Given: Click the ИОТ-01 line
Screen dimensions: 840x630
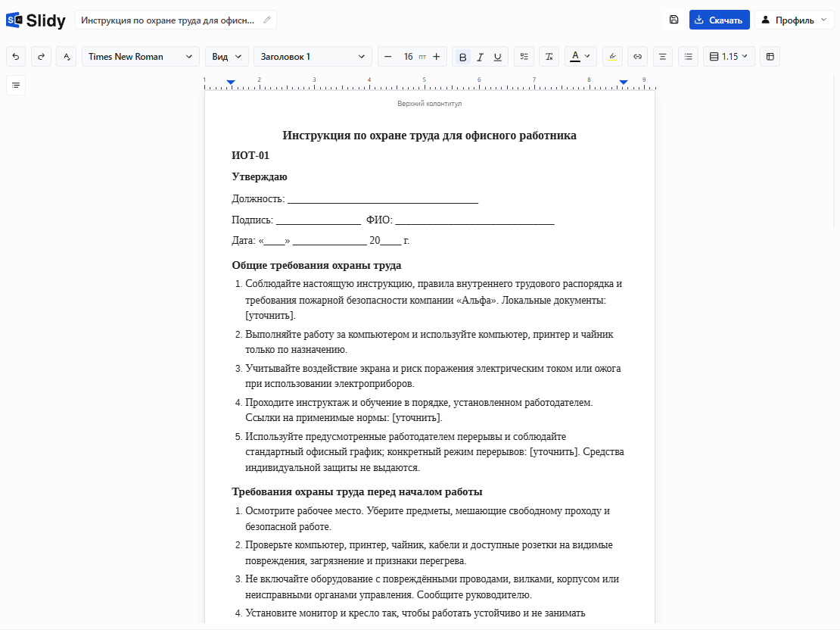Looking at the screenshot, I should pyautogui.click(x=250, y=155).
